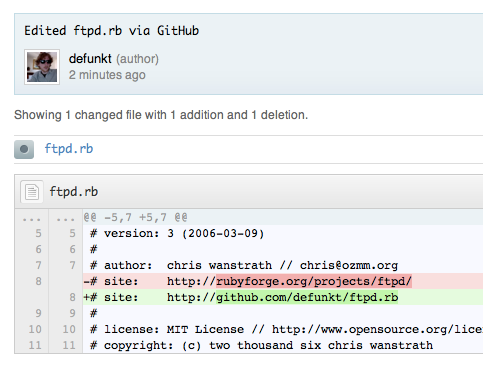Select the deleted rubyforge.org site line
Viewport: 483px width, 366px height.
pyautogui.click(x=283, y=281)
